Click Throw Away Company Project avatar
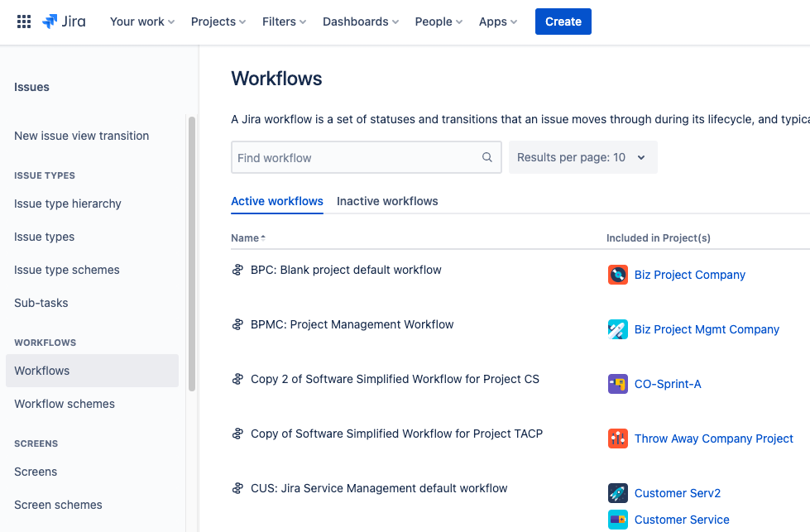The image size is (810, 532). click(x=618, y=439)
